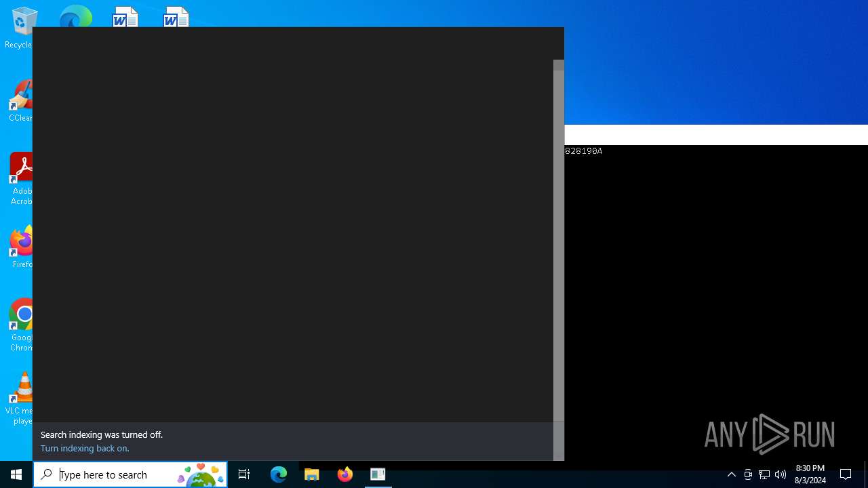Screen dimensions: 868x488
Task: Select the Recycle Bin desktop icon
Action: (x=20, y=27)
